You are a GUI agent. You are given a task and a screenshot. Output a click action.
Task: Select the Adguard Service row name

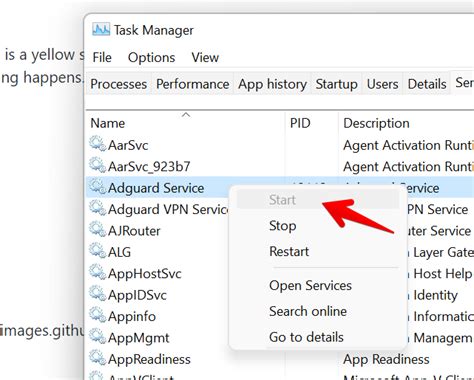coord(156,188)
